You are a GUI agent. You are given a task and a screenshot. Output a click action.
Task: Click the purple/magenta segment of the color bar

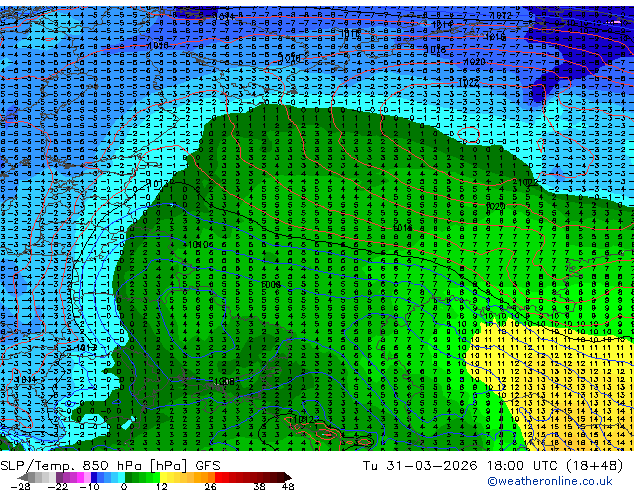(x=73, y=477)
